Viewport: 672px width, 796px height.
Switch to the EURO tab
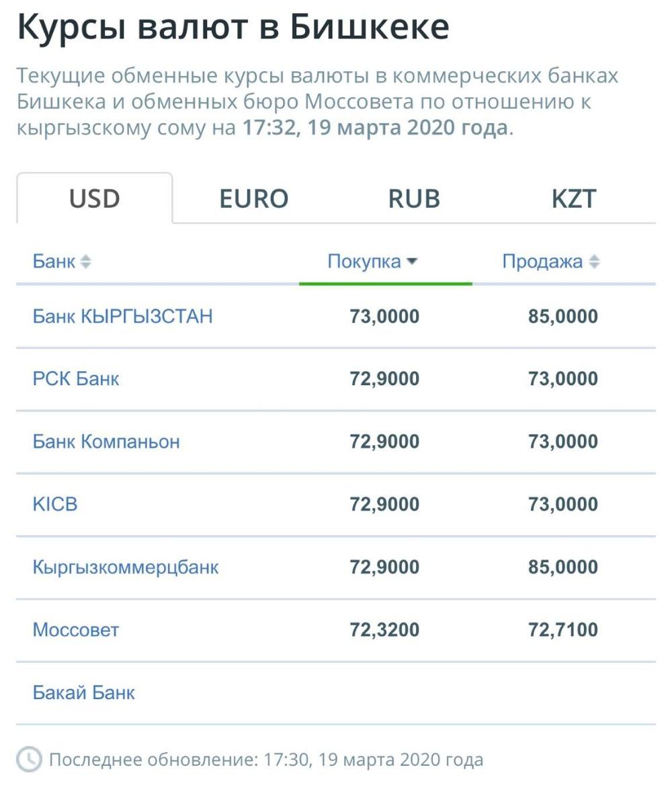click(x=254, y=198)
